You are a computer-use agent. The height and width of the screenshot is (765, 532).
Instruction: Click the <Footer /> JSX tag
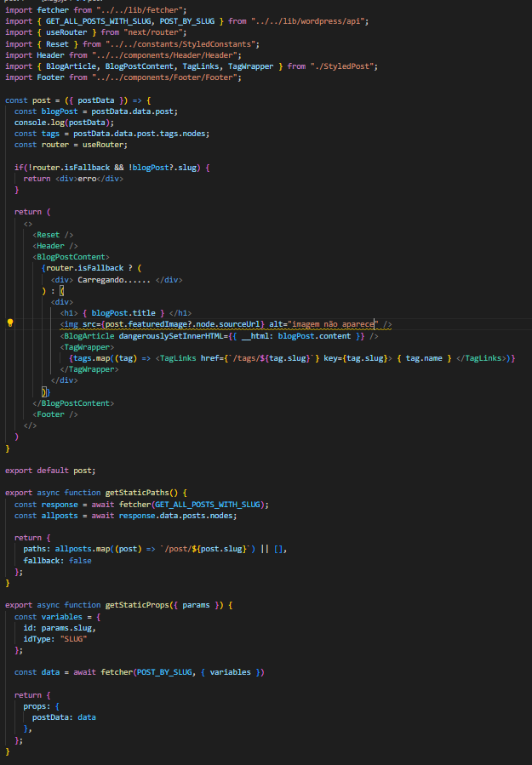click(55, 414)
